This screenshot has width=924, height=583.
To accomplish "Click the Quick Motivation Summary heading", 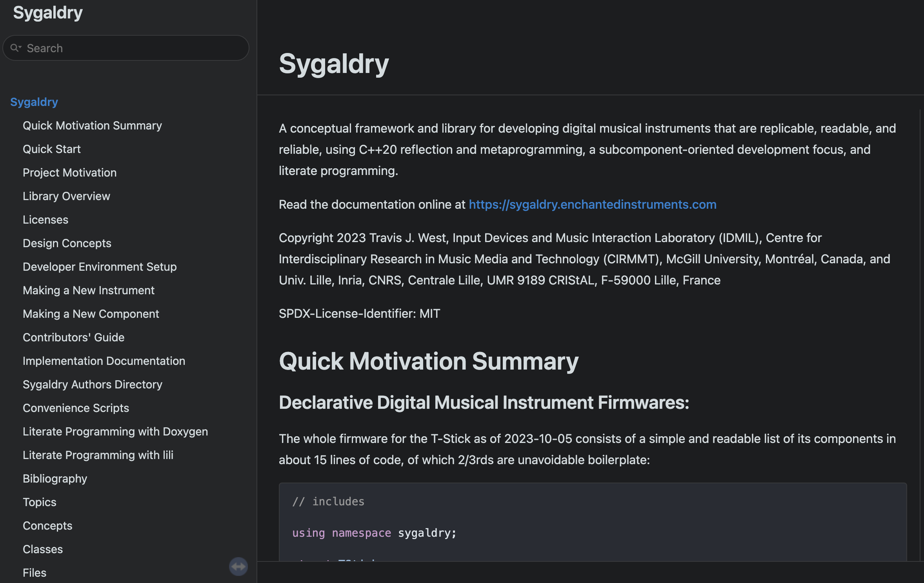I will coord(429,361).
